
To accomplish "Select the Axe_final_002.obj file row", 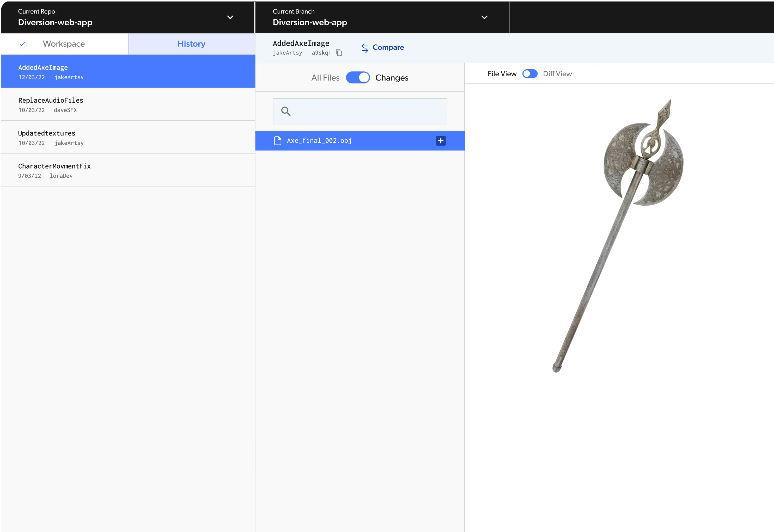I will pyautogui.click(x=360, y=141).
